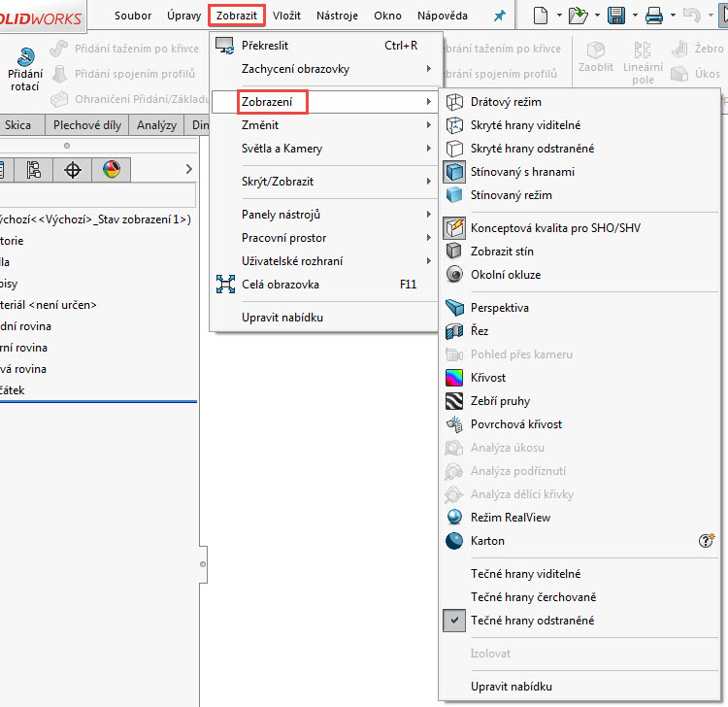
Task: Open the Nápověda menu
Action: pyautogui.click(x=442, y=16)
